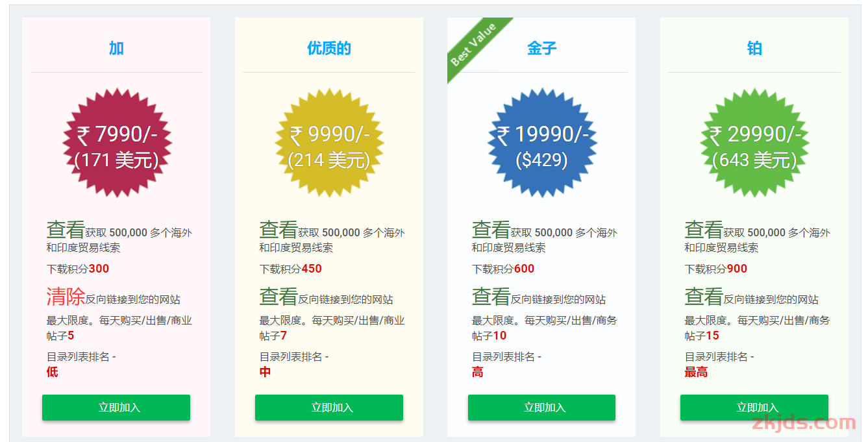This screenshot has width=868, height=442.
Task: Click the 最高 directory ranking label
Action: (x=696, y=372)
